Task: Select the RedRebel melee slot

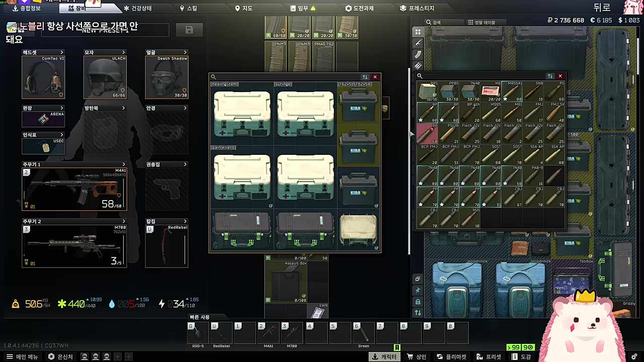Action: (167, 246)
